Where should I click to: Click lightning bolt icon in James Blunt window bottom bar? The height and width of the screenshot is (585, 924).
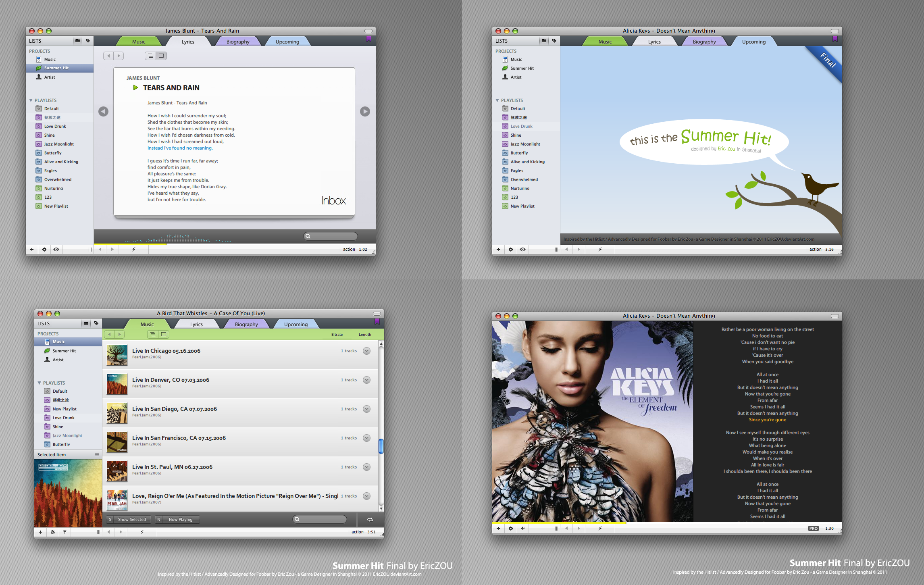pos(134,250)
